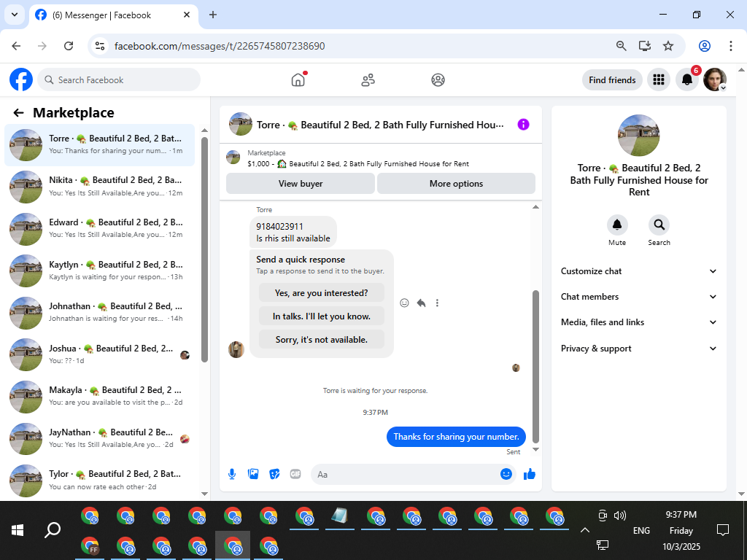Open Makayla conversation in chat list
The width and height of the screenshot is (747, 560).
99,396
